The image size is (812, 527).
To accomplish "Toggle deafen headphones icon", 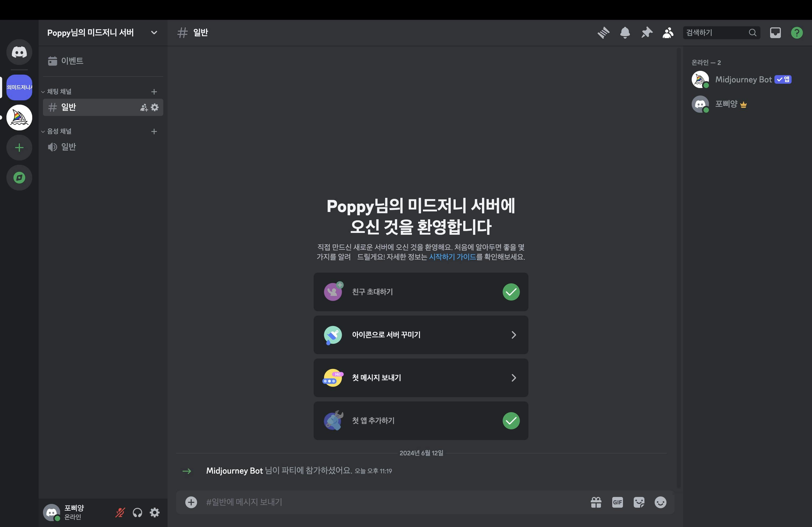I will pos(137,512).
